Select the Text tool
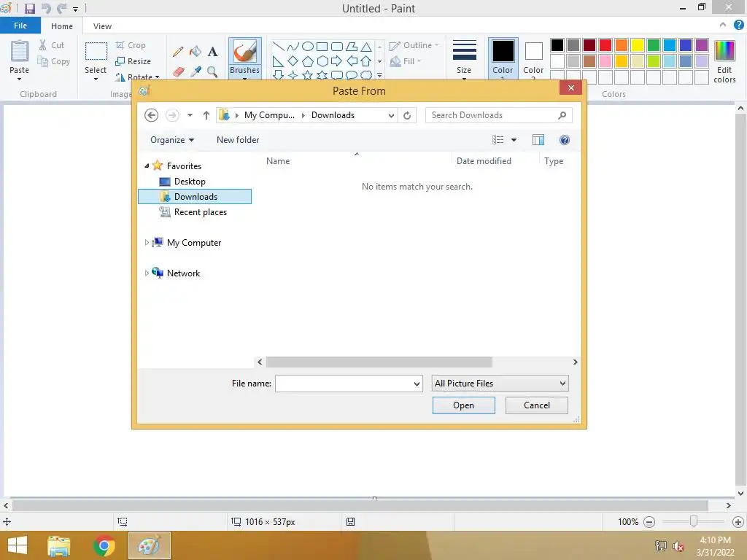The height and width of the screenshot is (560, 747). (212, 52)
